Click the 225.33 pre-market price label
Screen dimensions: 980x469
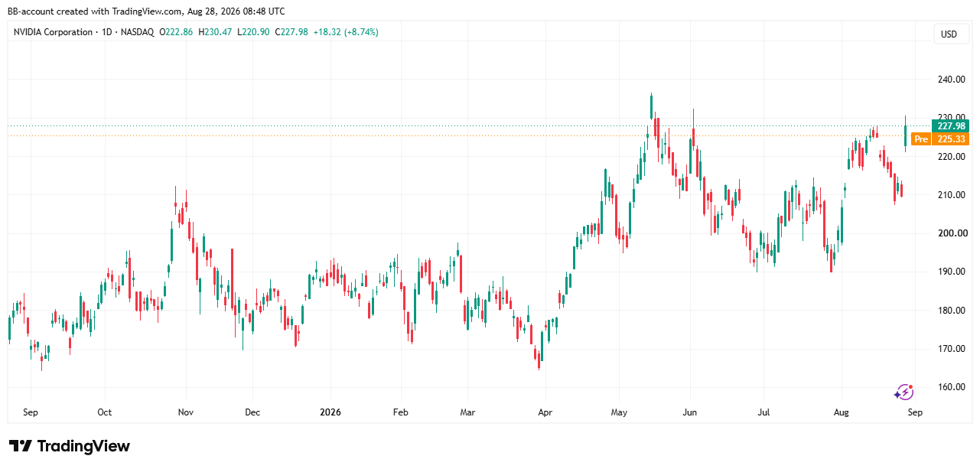pyautogui.click(x=950, y=139)
